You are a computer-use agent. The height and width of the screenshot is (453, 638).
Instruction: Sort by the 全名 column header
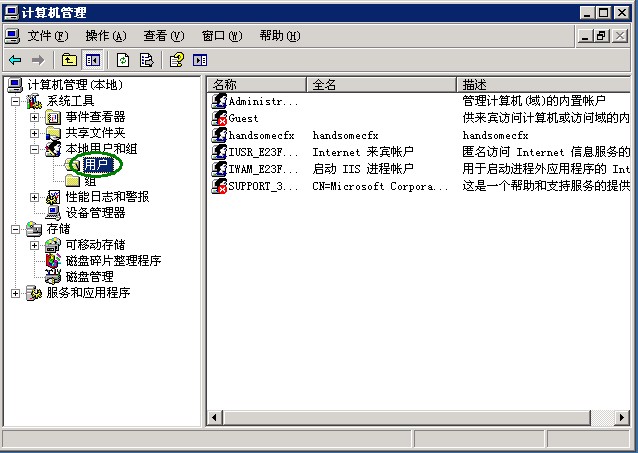(381, 85)
